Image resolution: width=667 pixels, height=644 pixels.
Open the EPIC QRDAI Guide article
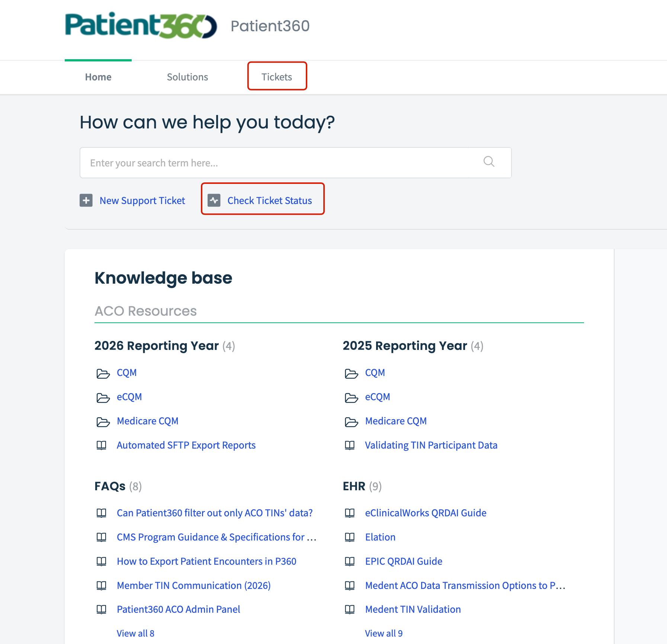pyautogui.click(x=404, y=561)
